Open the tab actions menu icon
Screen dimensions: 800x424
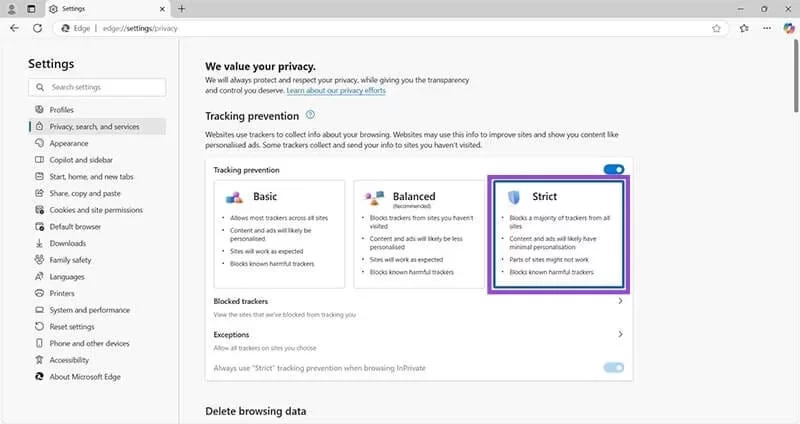coord(31,8)
